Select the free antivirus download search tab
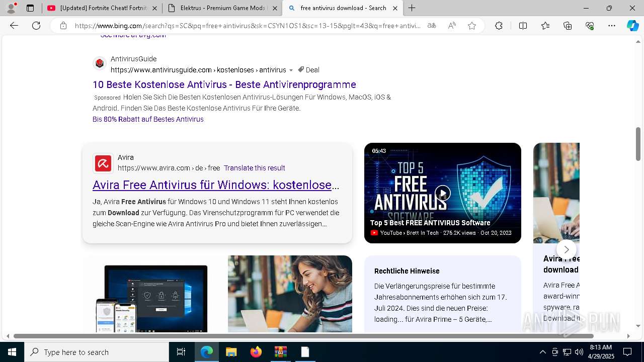644x362 pixels. point(343,8)
